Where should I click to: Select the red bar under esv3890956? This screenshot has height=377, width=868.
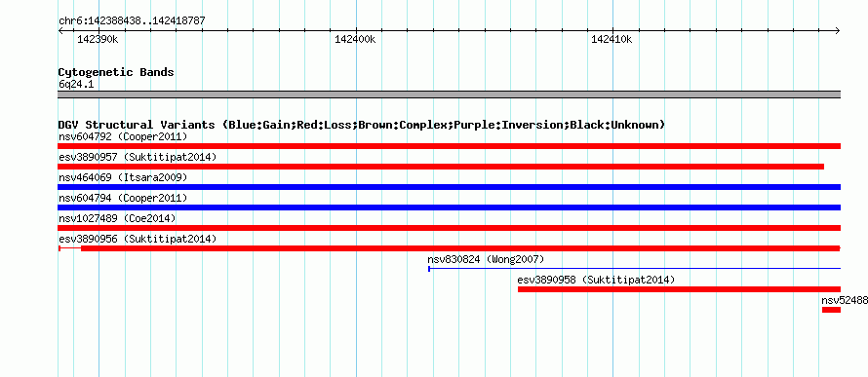(449, 248)
